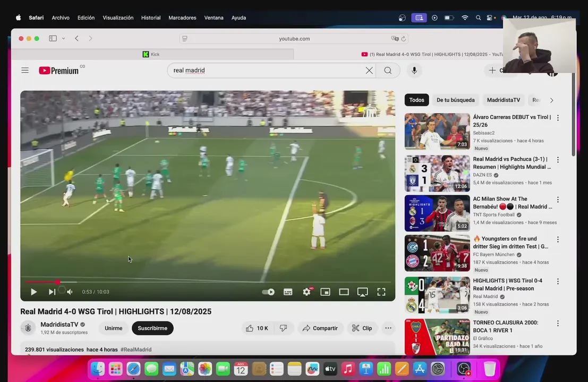
Task: Open the MadridistaTV channel name link
Action: click(59, 324)
